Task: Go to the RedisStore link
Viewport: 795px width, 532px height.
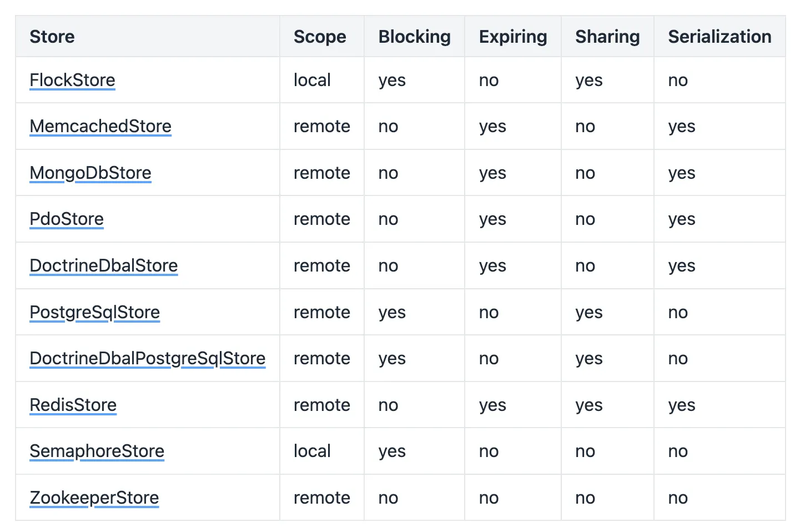Action: click(x=73, y=405)
